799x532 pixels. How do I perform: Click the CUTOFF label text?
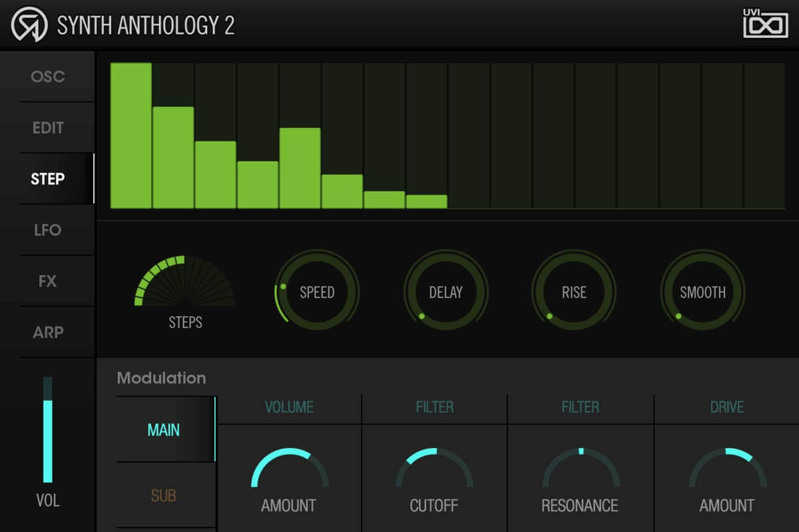434,505
